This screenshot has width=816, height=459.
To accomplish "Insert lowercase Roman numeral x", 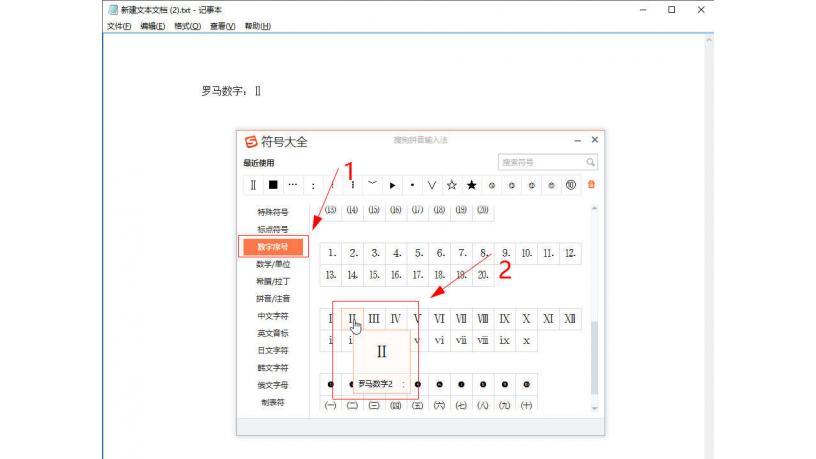I will (527, 340).
